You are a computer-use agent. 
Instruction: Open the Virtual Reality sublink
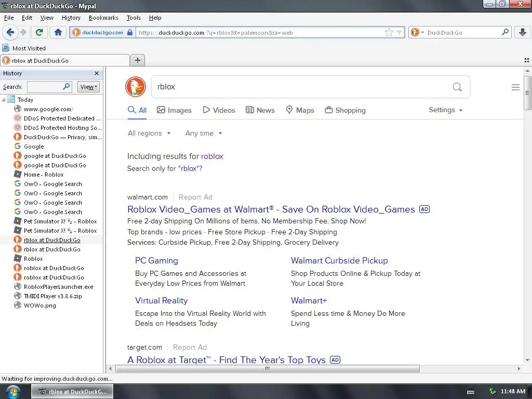(x=161, y=301)
